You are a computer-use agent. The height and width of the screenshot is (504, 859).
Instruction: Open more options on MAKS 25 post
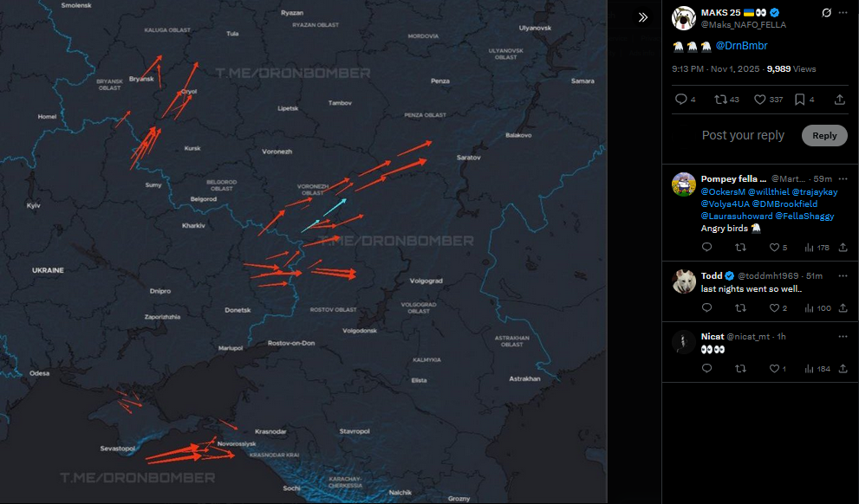pos(843,13)
